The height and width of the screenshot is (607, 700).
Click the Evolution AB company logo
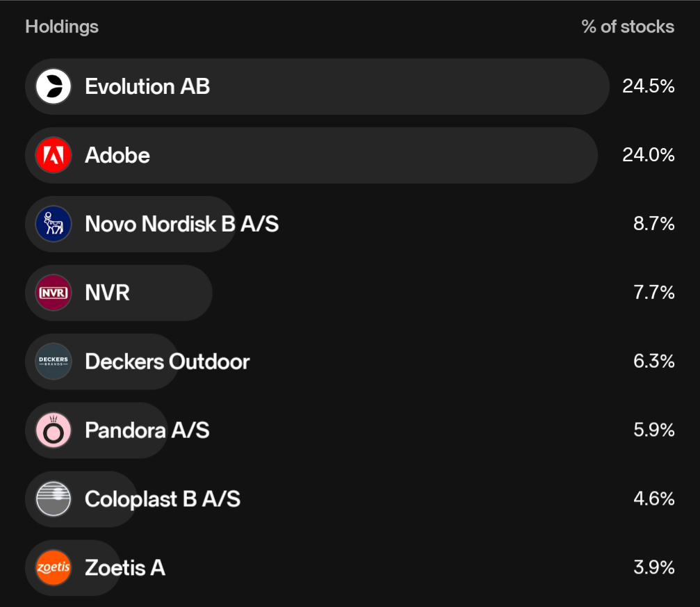click(53, 86)
